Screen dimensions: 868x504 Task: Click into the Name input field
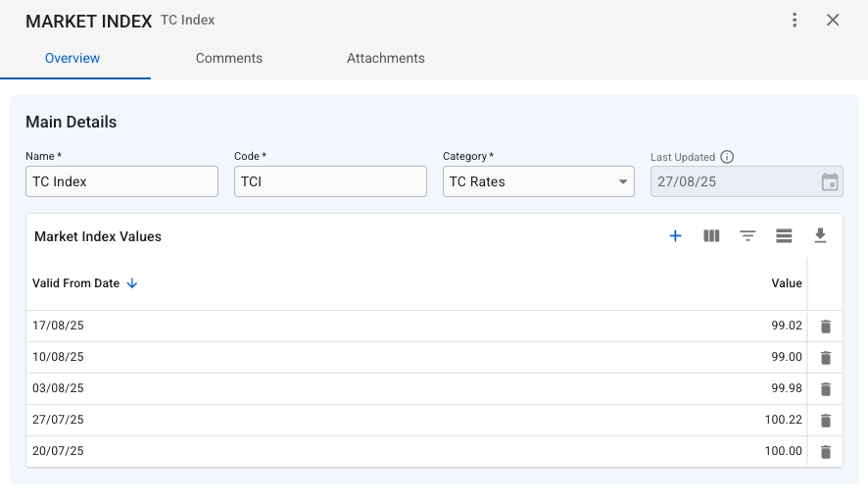pos(121,181)
